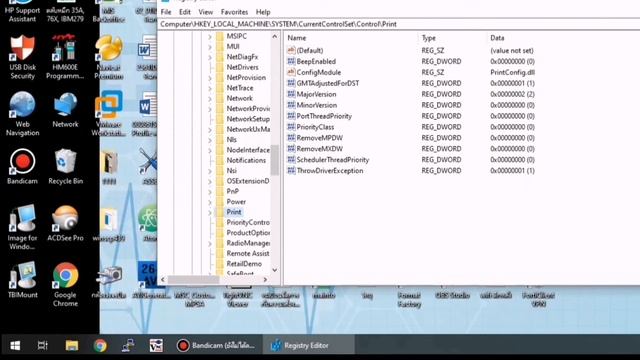The height and width of the screenshot is (360, 640).
Task: Select the Remote Assist key
Action: [247, 253]
